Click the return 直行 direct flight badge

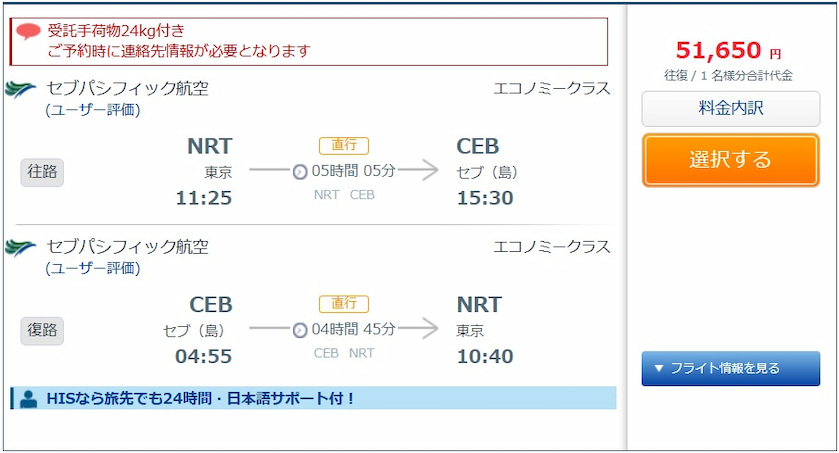pos(344,304)
